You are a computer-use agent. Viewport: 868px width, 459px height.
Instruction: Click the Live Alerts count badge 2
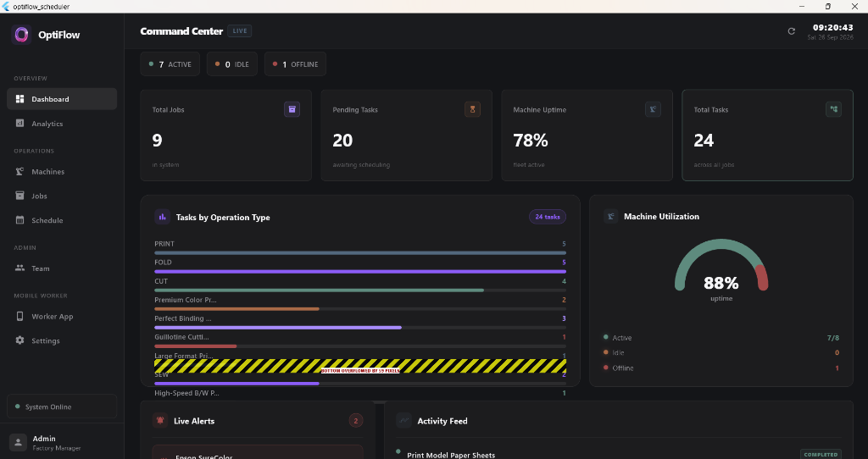(x=355, y=421)
